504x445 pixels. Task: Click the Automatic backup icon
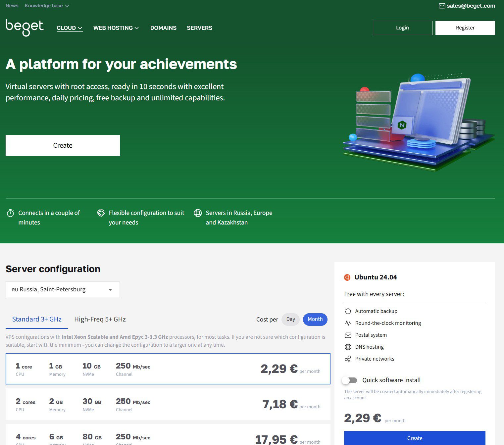348,311
